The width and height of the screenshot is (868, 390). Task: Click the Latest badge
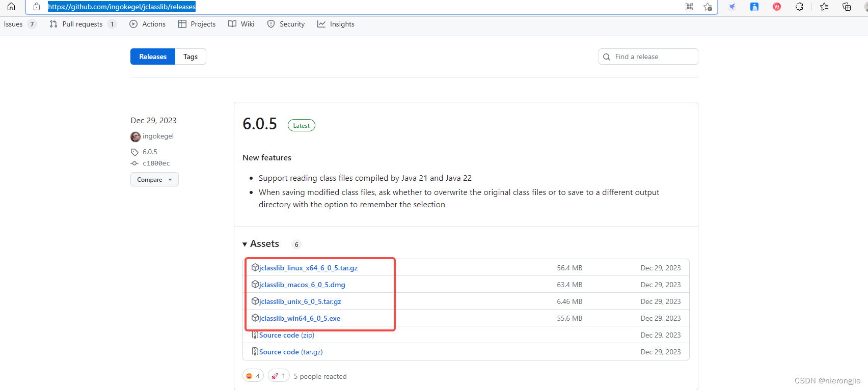302,125
